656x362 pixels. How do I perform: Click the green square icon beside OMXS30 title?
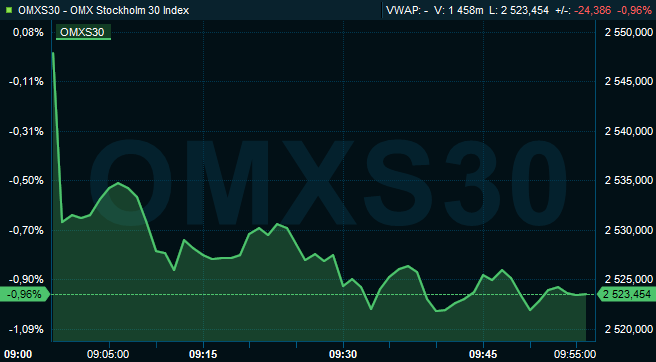tap(9, 10)
